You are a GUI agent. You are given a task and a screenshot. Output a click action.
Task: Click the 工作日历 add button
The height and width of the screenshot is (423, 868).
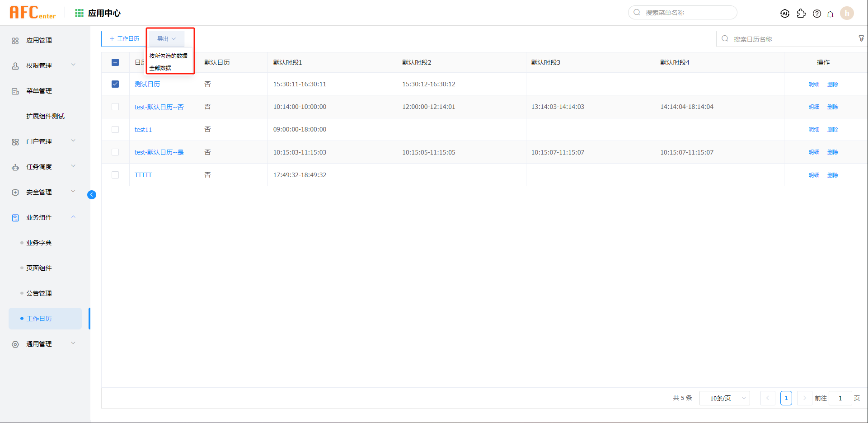coord(124,39)
